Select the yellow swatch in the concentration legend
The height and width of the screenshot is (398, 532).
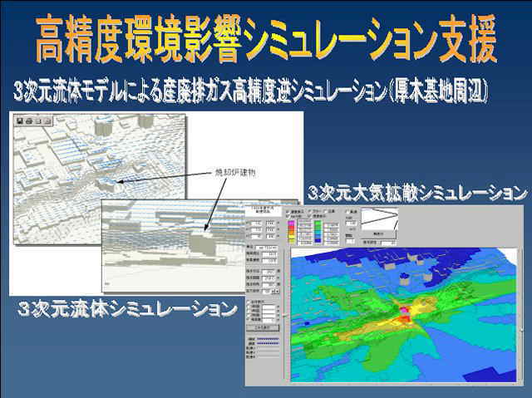coord(292,235)
